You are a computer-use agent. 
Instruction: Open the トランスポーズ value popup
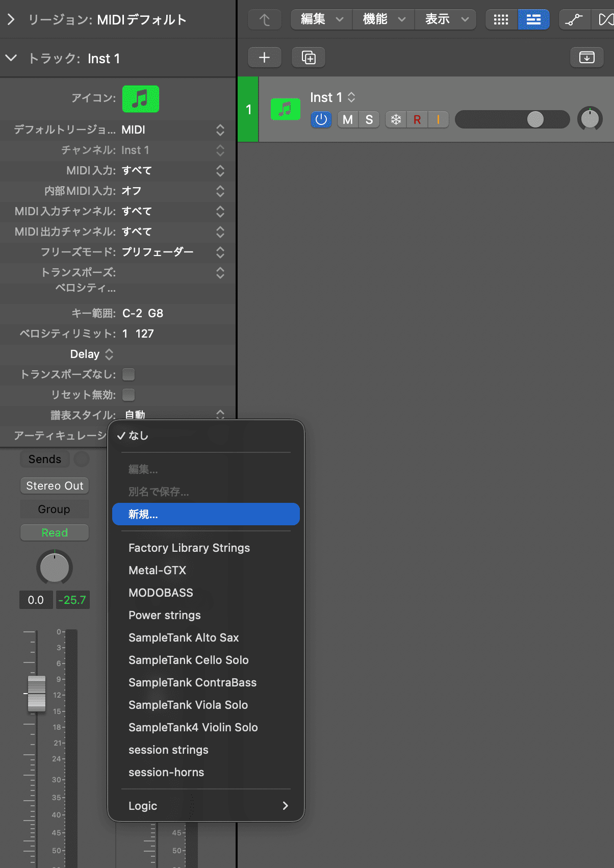point(220,272)
